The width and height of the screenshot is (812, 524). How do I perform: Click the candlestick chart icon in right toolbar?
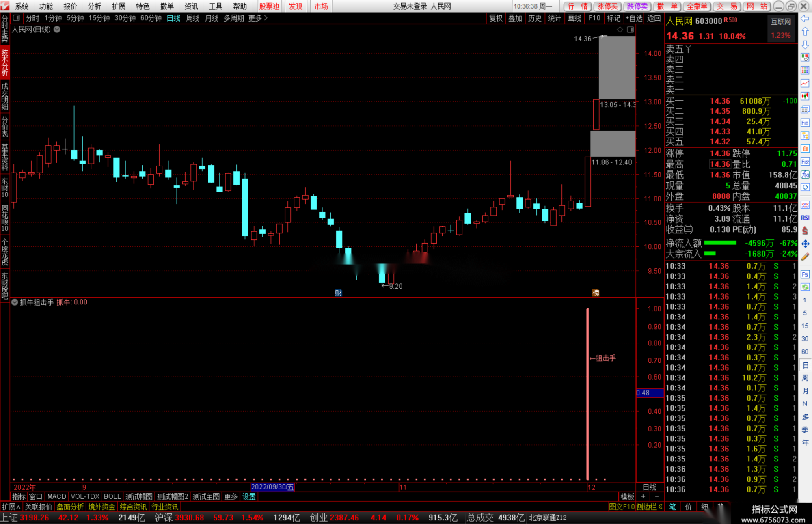point(805,96)
